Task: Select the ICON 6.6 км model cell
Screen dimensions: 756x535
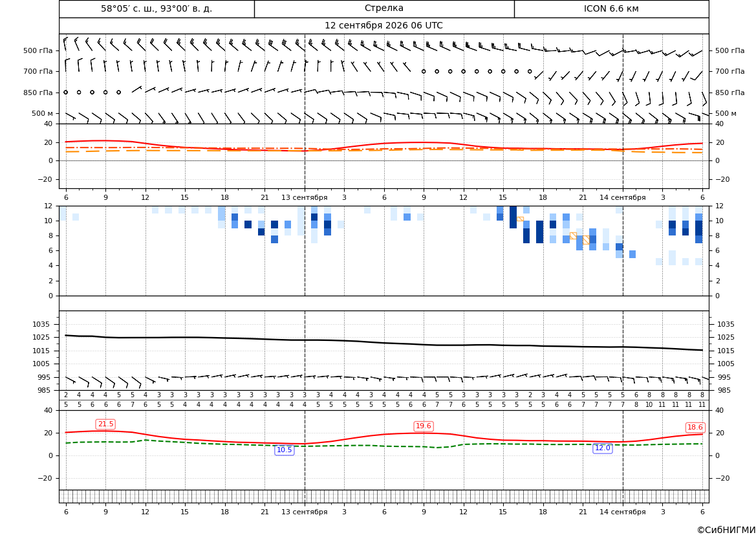Action: coord(611,8)
